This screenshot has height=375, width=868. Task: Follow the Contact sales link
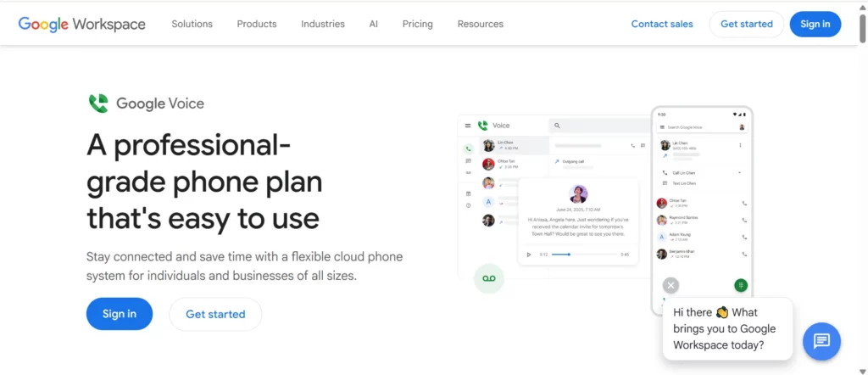[x=662, y=24]
